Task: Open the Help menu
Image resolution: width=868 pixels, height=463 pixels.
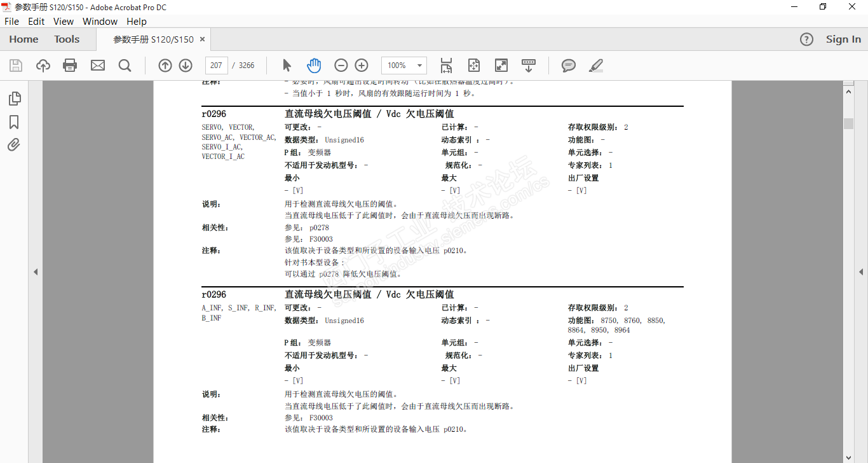Action: pyautogui.click(x=137, y=21)
